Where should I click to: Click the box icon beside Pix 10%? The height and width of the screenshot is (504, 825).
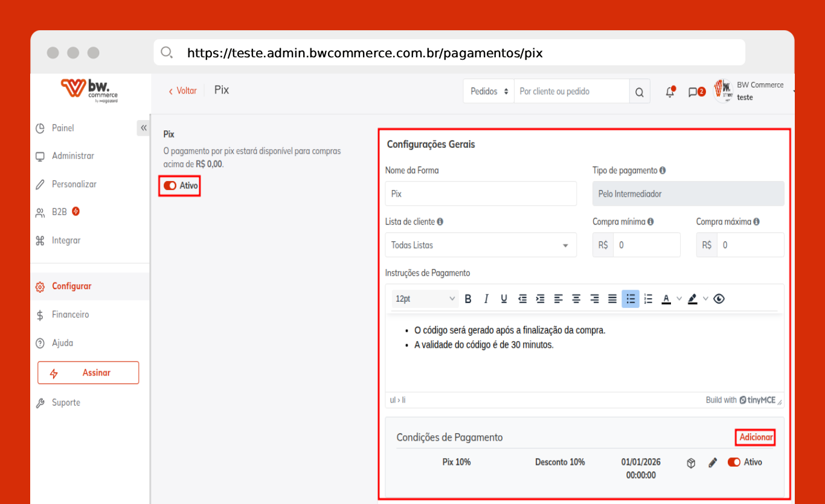[x=692, y=463]
